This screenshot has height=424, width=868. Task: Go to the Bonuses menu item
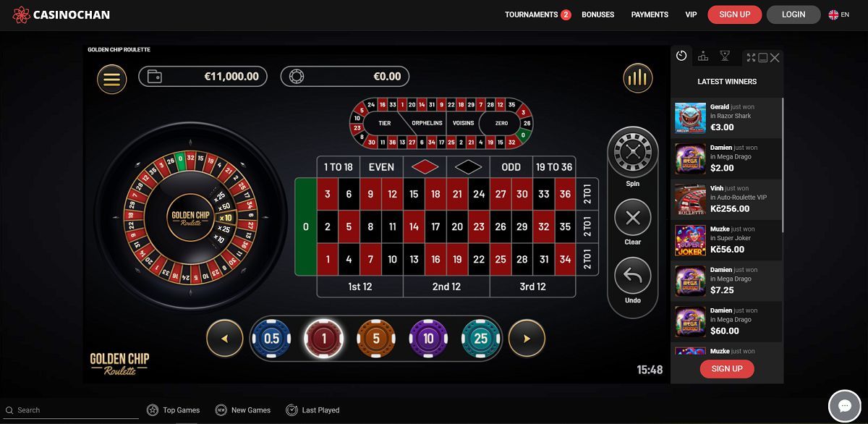(x=598, y=14)
